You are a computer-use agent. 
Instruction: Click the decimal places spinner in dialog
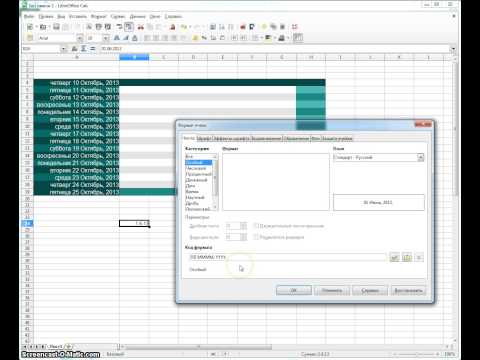244,226
